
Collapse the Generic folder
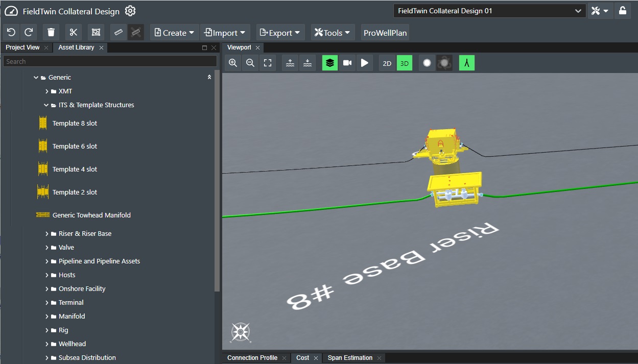[x=36, y=78]
